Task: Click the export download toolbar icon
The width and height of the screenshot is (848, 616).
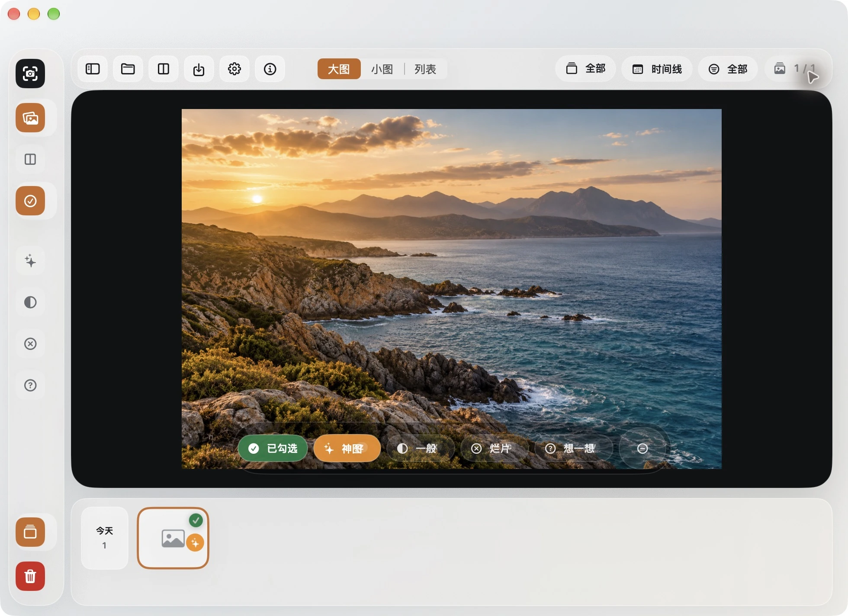Action: [x=199, y=69]
